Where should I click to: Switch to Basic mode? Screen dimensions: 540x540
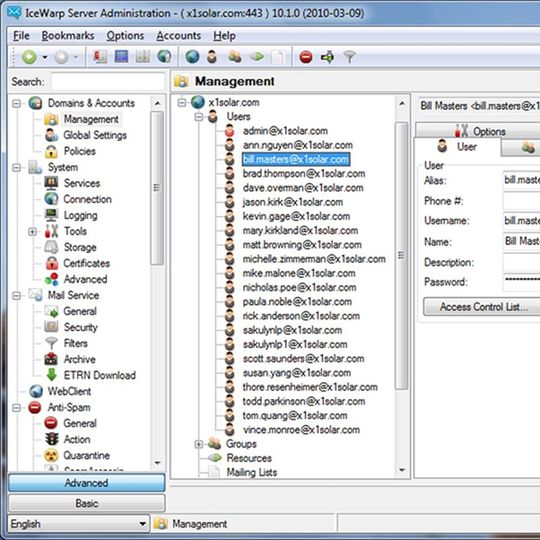[86, 503]
